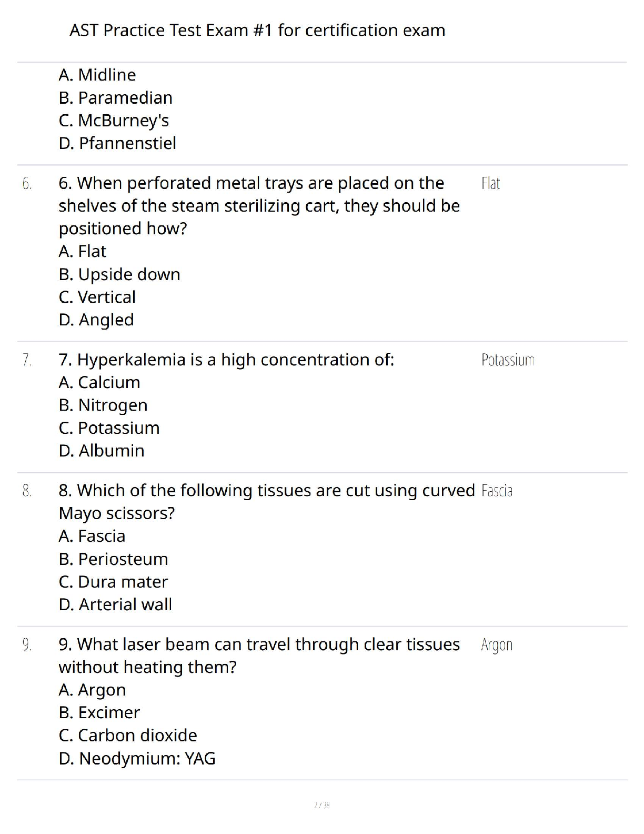Select option 'C. Vertical' under question 6
Viewport: 644px width, 834px height.
(97, 297)
